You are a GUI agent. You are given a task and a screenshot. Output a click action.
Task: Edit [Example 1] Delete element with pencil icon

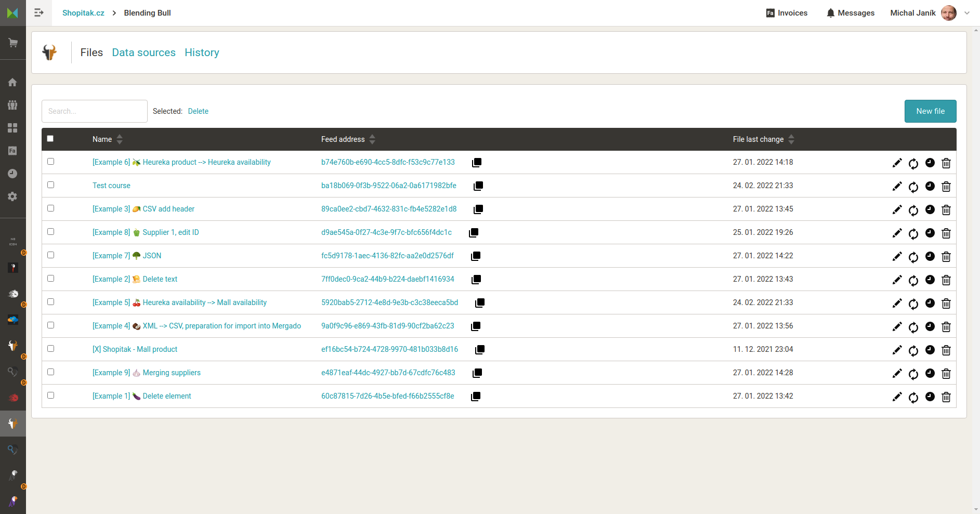[x=897, y=397]
